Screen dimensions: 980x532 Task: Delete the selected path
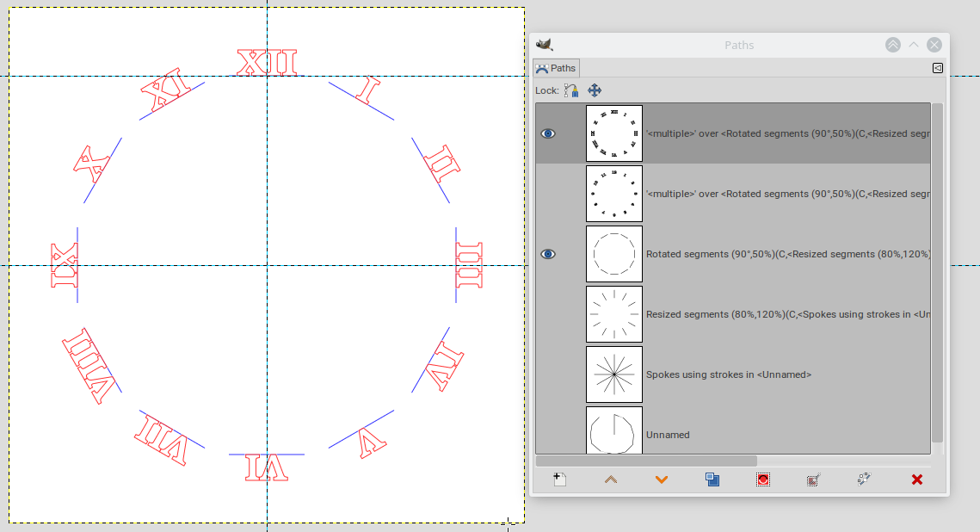click(x=917, y=479)
